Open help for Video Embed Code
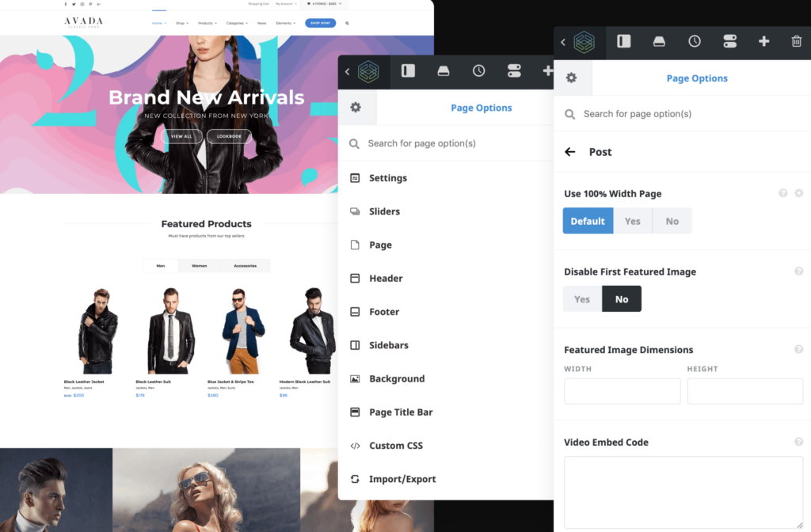This screenshot has height=532, width=811. (799, 442)
